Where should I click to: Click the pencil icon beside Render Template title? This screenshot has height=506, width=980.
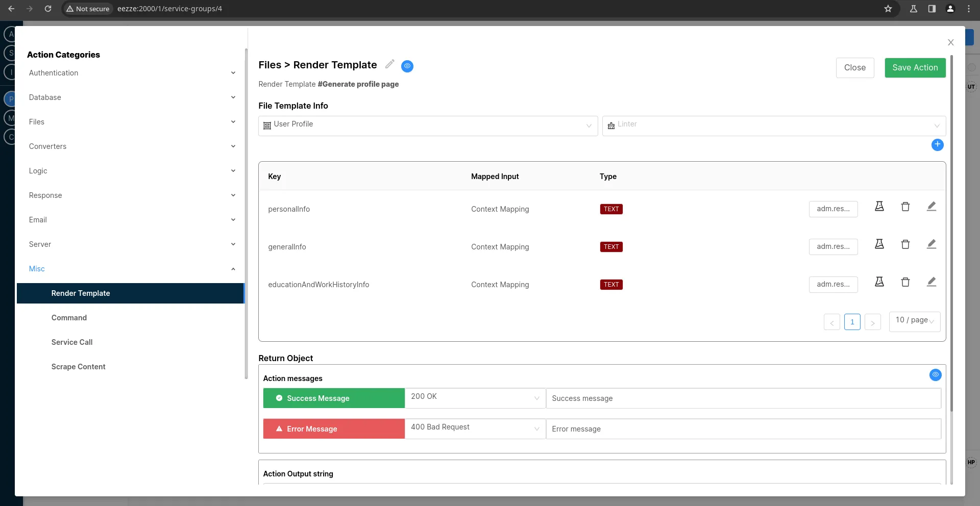pos(389,64)
